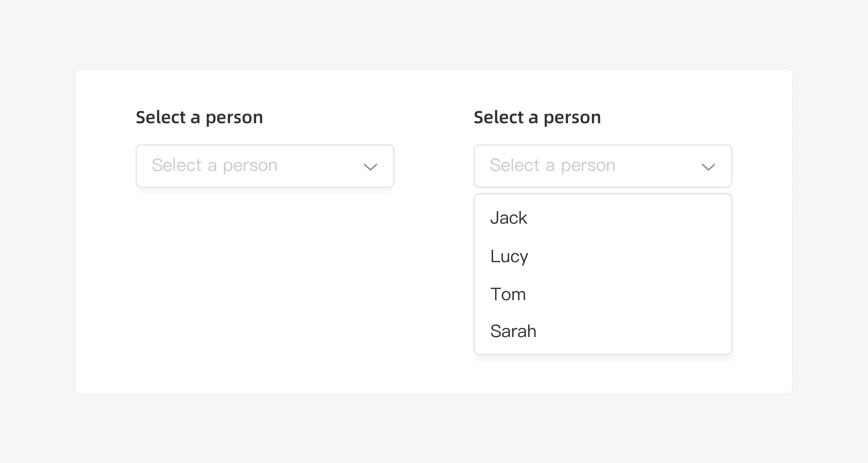Click the right dropdown's chevron arrow
The height and width of the screenshot is (463, 868).
point(708,167)
